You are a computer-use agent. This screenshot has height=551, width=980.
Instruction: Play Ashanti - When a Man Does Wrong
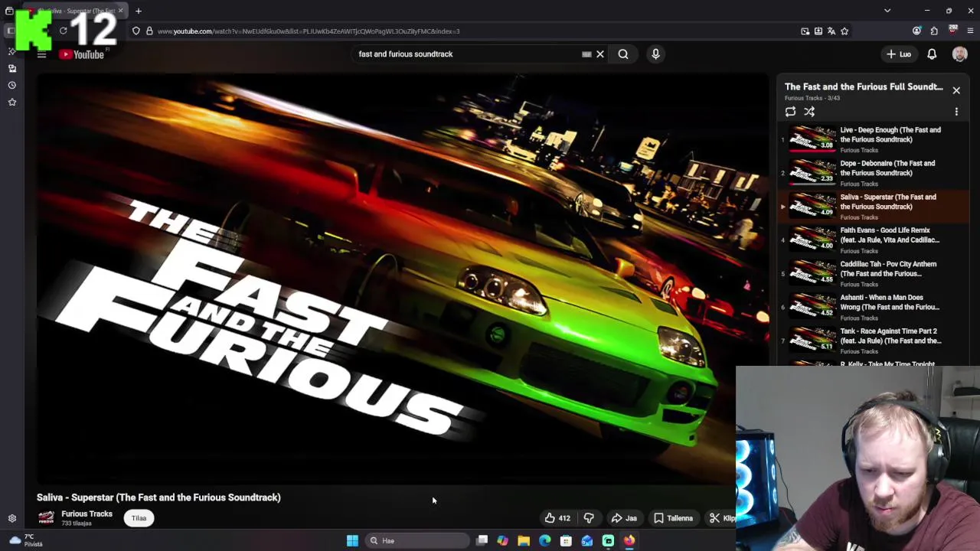pyautogui.click(x=873, y=307)
